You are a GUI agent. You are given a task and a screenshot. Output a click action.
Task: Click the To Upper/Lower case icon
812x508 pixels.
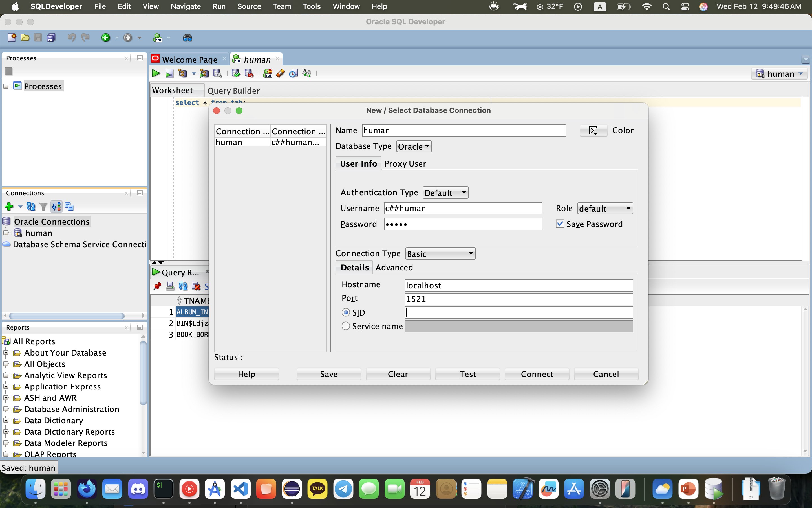tap(307, 73)
